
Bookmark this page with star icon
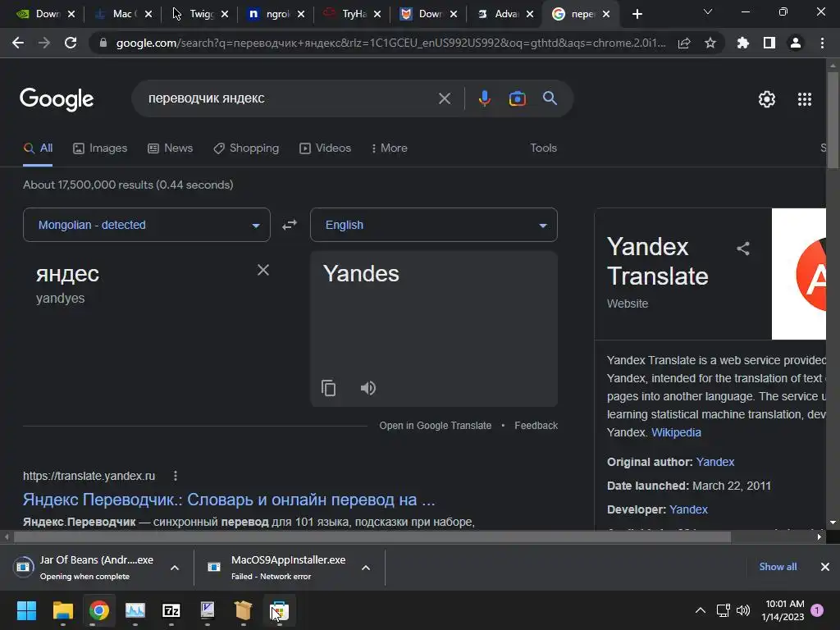710,43
